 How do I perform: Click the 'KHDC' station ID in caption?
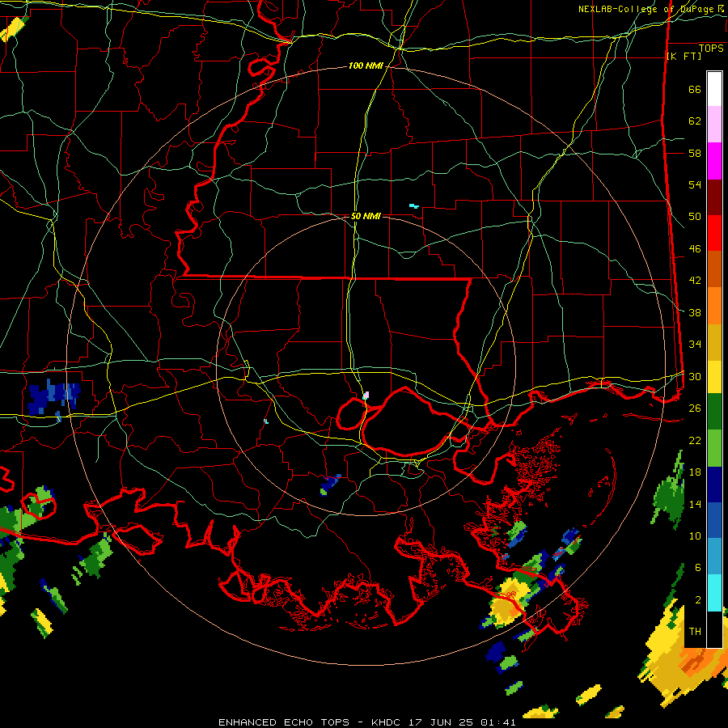(387, 722)
